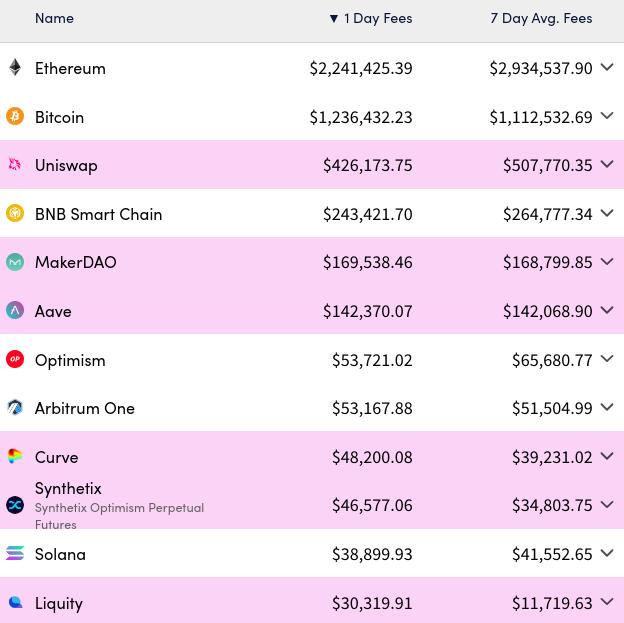
Task: Click the Ethereum logo icon
Action: pos(15,68)
